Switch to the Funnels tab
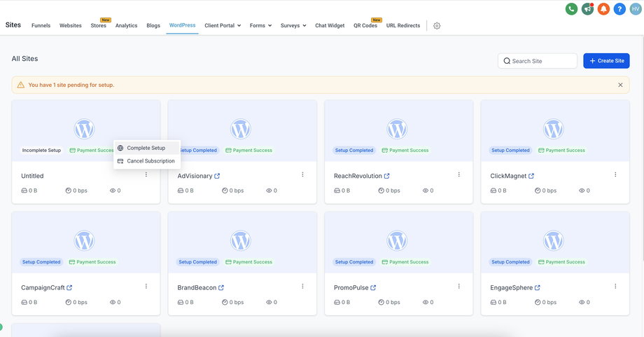The height and width of the screenshot is (337, 644). (41, 26)
